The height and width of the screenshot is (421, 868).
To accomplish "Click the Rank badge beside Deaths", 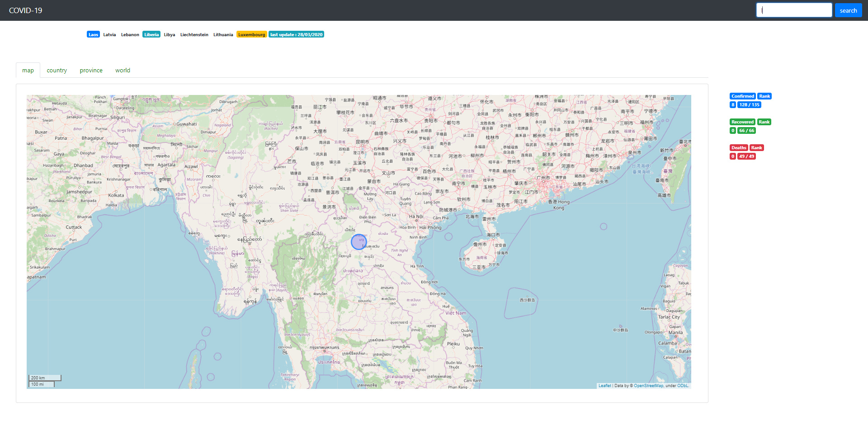I will coord(757,147).
